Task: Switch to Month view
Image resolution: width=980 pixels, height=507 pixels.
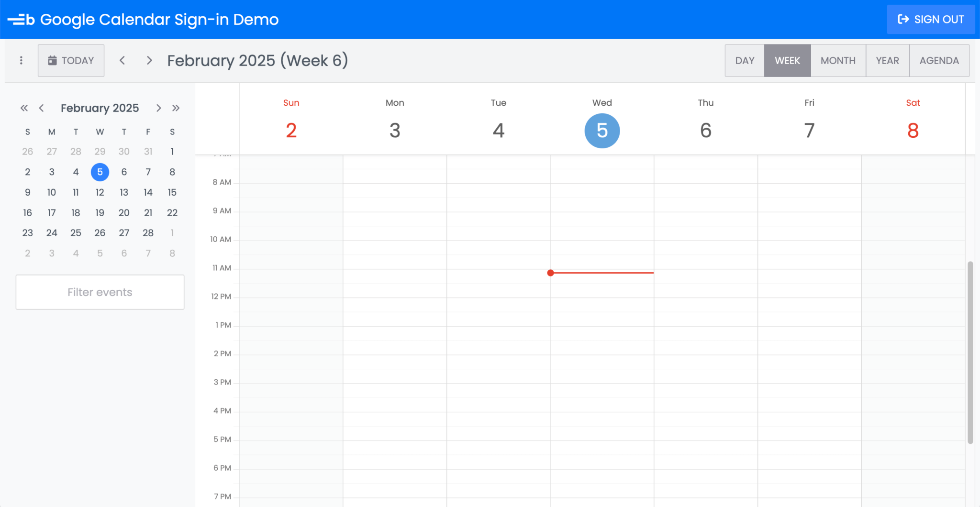Action: tap(838, 61)
